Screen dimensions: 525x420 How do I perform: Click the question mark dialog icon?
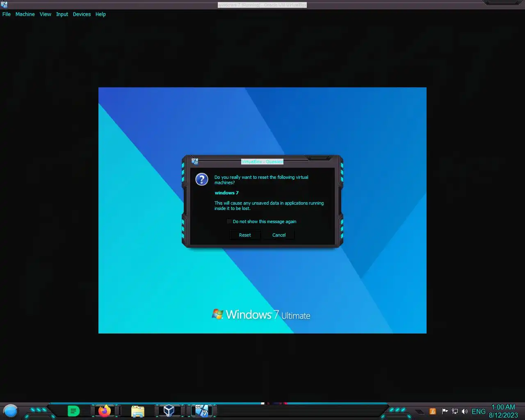pyautogui.click(x=201, y=179)
